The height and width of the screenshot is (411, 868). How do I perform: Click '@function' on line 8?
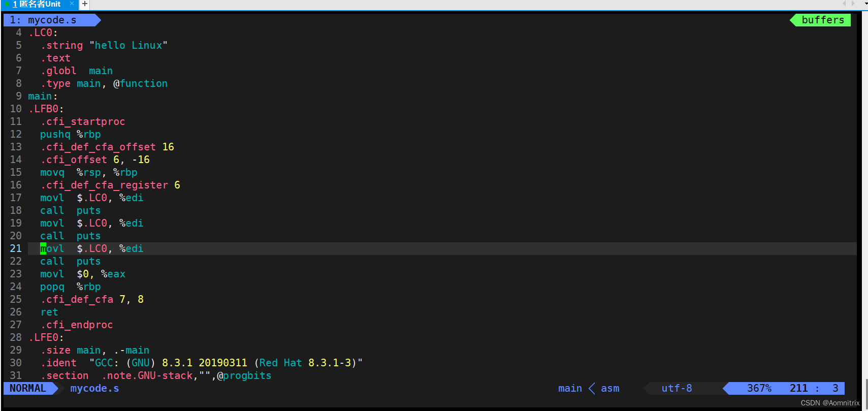tap(140, 83)
